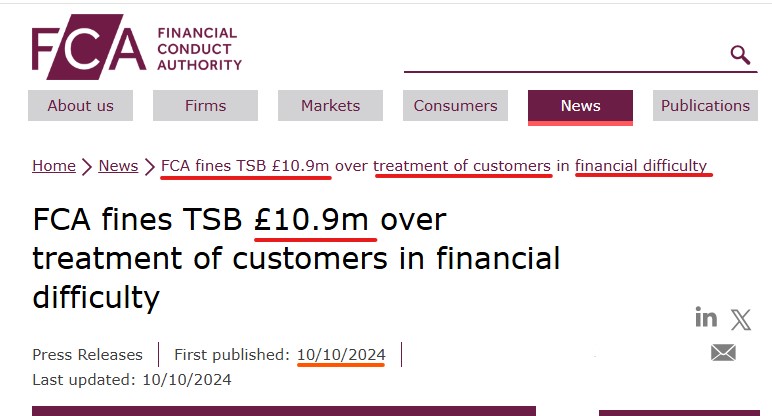This screenshot has height=416, width=772.
Task: Open the Firms menu
Action: point(205,105)
